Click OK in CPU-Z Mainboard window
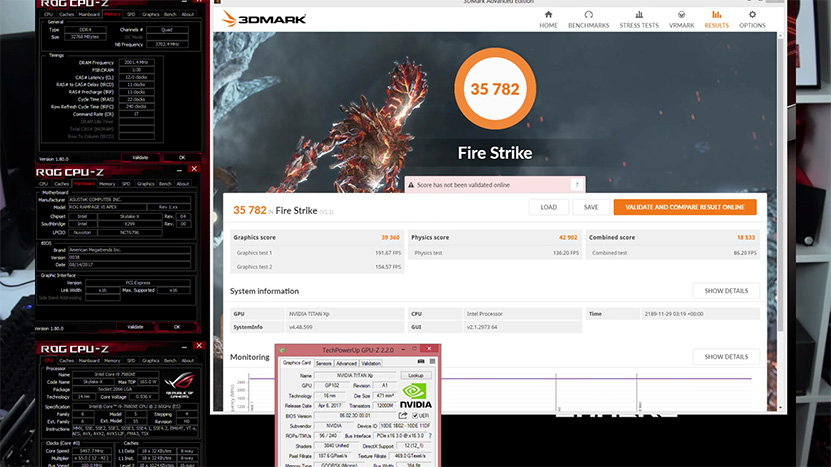This screenshot has width=831, height=467. pyautogui.click(x=177, y=327)
